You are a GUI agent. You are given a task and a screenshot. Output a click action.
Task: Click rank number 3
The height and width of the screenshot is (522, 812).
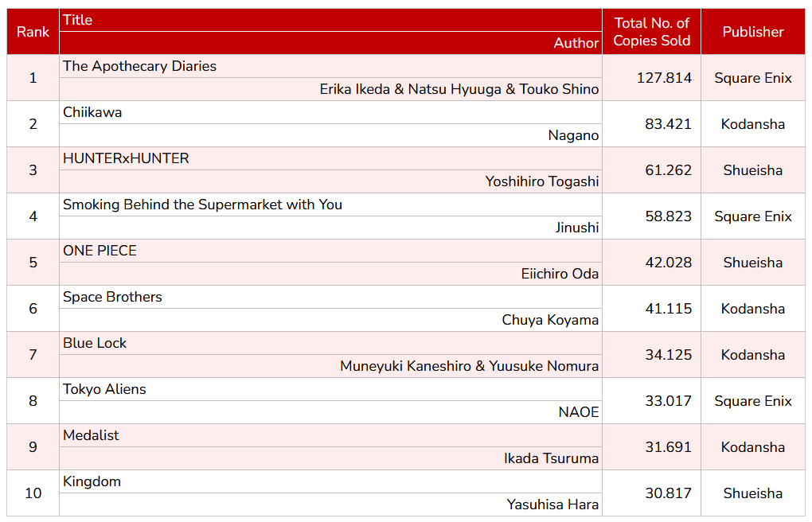coord(33,169)
